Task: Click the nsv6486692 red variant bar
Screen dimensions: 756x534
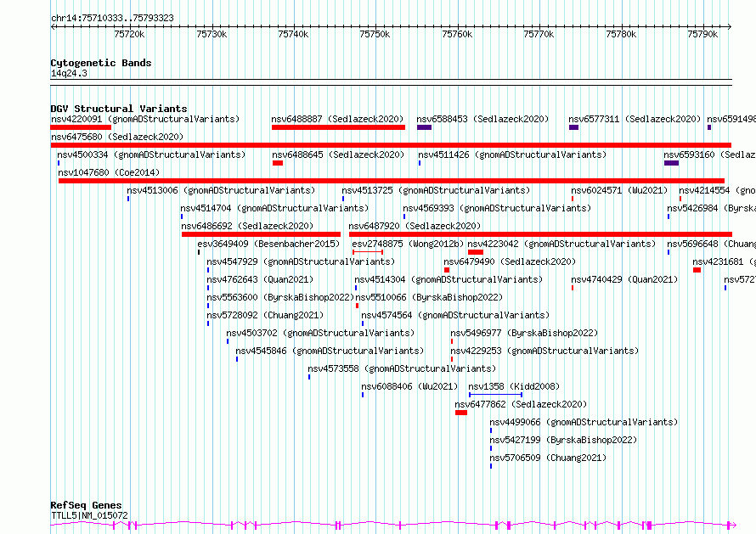Action: (x=261, y=234)
